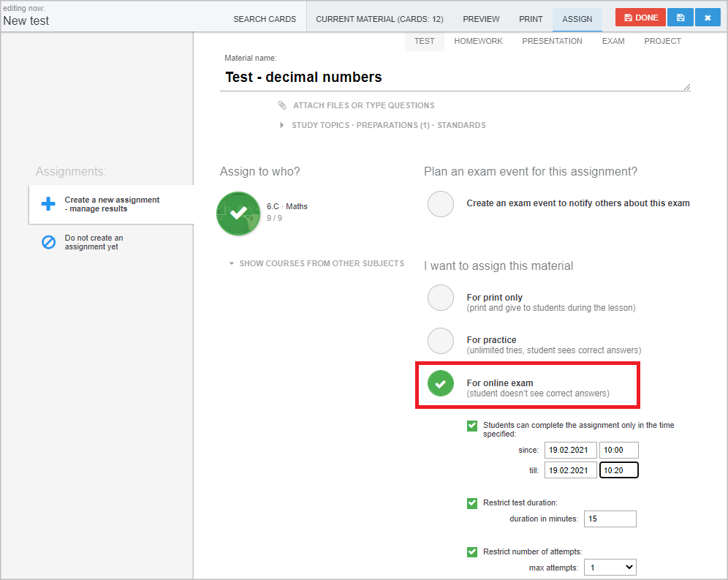Click the 6.C · Maths course label

pyautogui.click(x=287, y=206)
